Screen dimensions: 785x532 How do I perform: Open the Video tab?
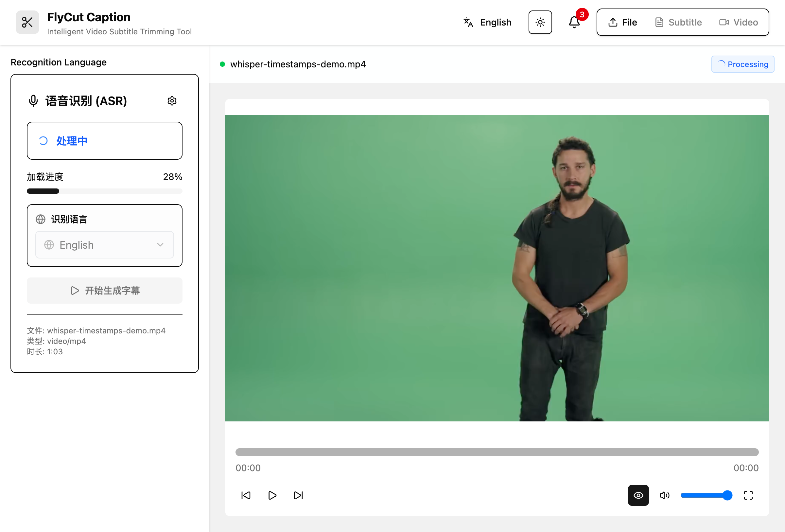[738, 22]
